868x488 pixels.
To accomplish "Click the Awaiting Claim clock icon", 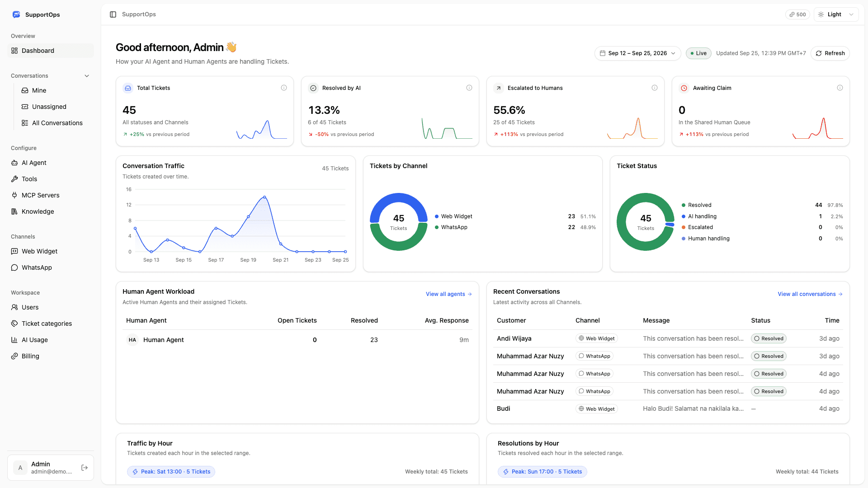I will tap(684, 88).
